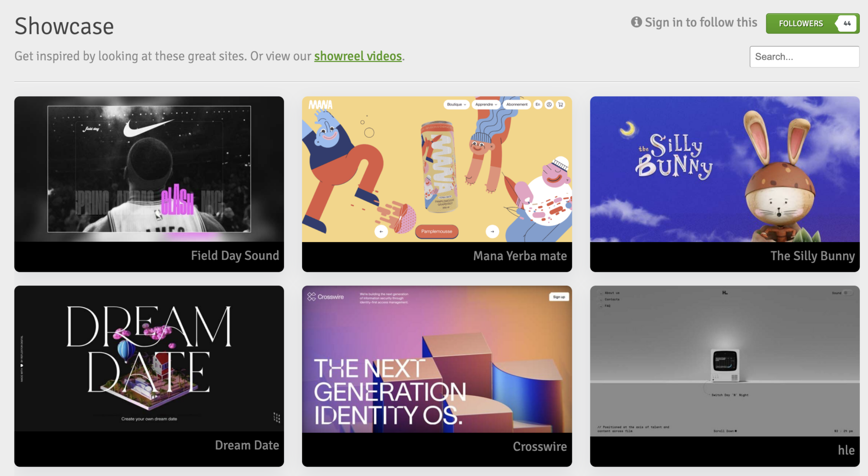Focus the Search input field
Screen dimensions: 868x476
click(804, 57)
